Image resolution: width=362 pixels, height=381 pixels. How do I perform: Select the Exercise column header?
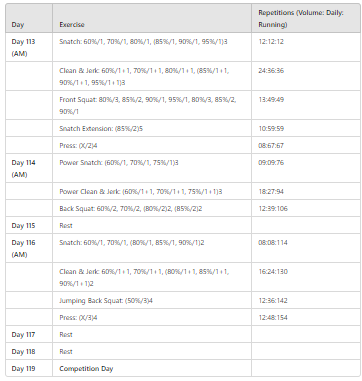pyautogui.click(x=152, y=18)
